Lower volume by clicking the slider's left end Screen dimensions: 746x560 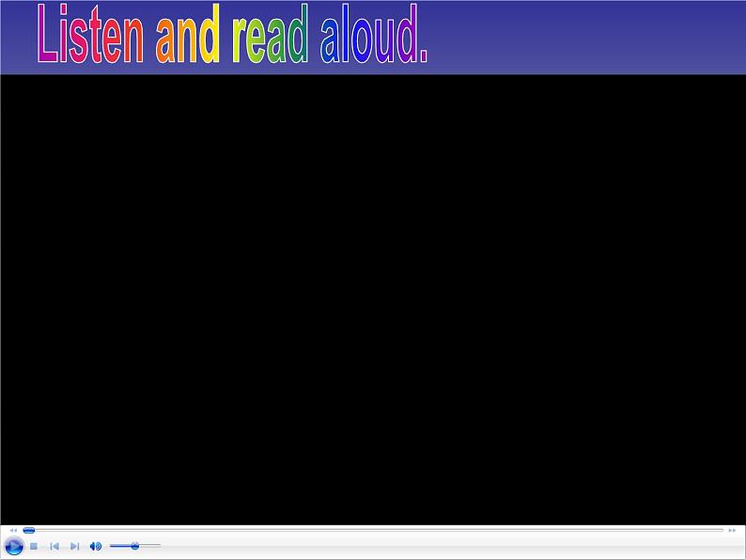[113, 546]
